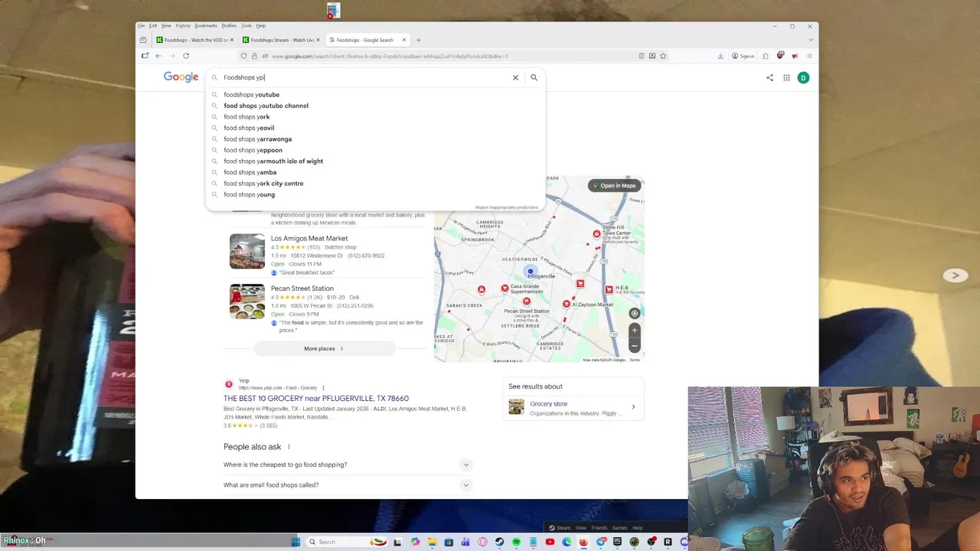Click More places button
980x551 pixels.
click(324, 349)
